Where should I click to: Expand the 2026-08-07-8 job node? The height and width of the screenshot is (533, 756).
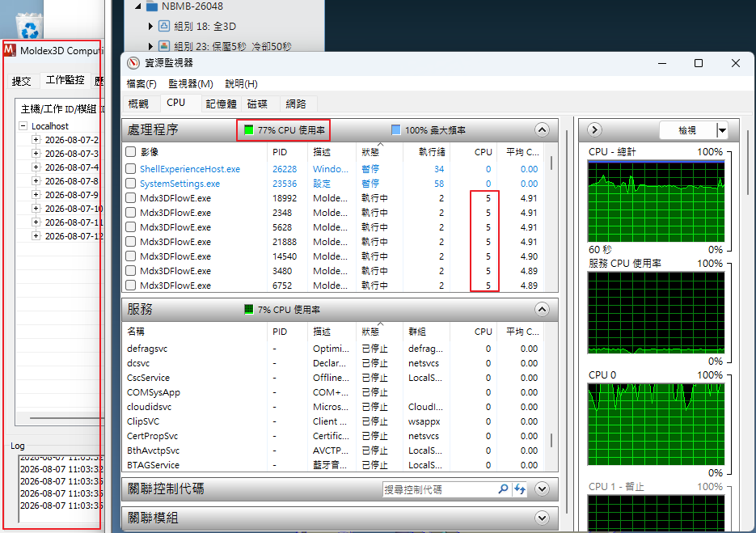[x=36, y=181]
